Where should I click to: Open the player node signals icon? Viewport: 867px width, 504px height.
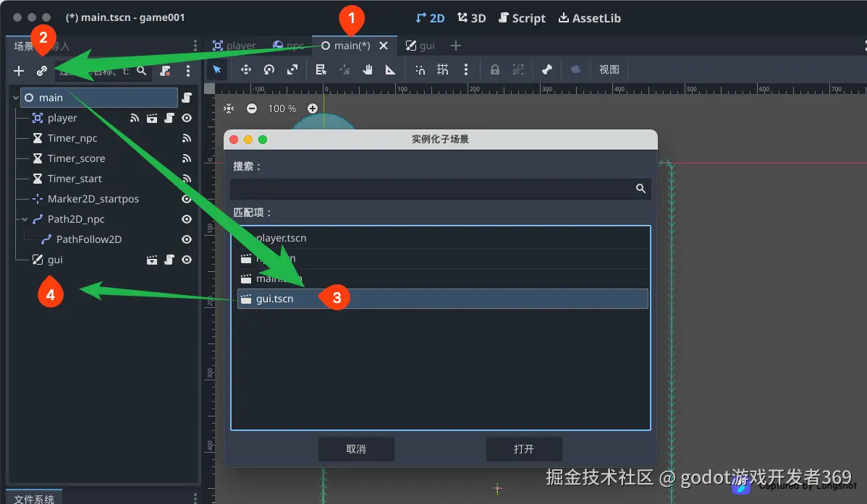(x=135, y=119)
